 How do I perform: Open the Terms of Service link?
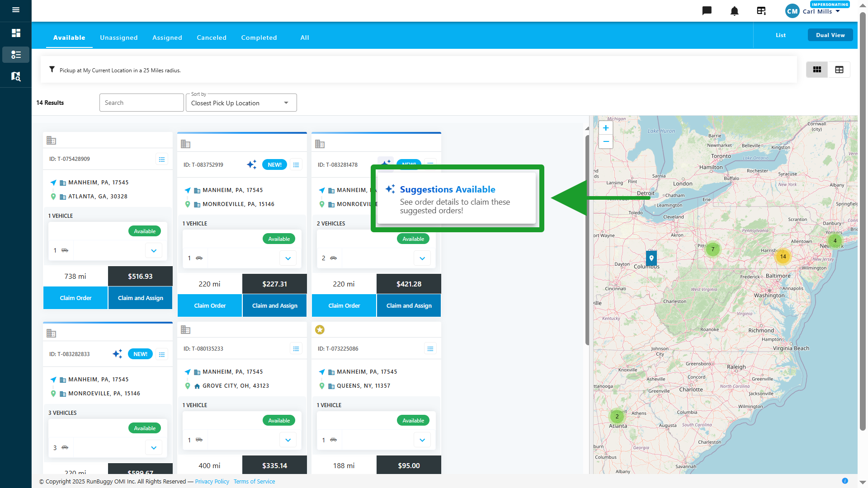pos(254,481)
